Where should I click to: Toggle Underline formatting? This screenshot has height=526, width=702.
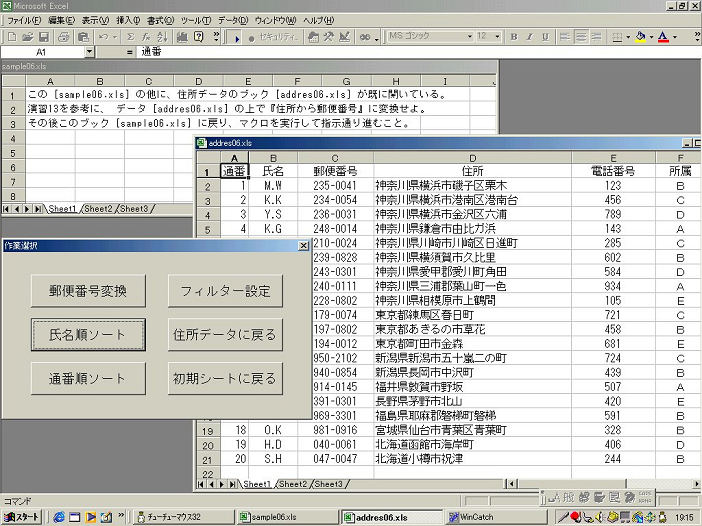tap(544, 36)
